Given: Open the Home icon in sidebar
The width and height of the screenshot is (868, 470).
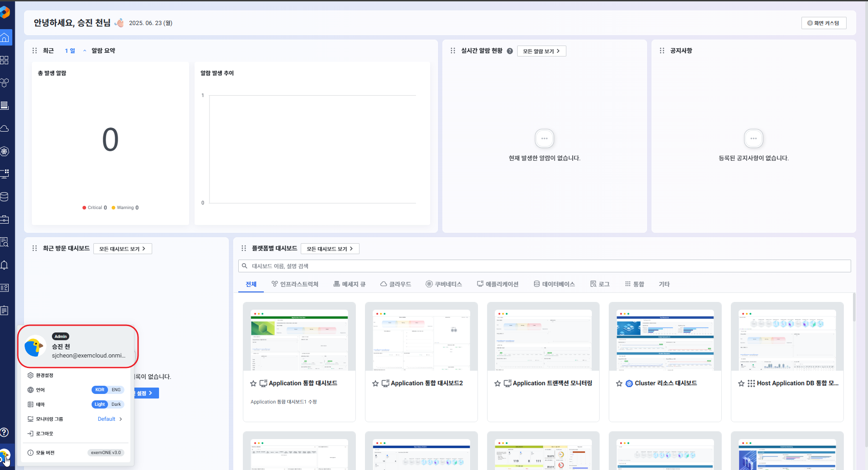Looking at the screenshot, I should click(x=5, y=37).
